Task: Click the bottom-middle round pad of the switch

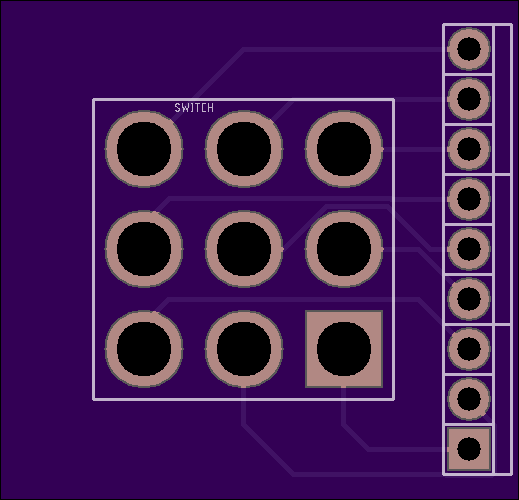Action: (x=244, y=349)
